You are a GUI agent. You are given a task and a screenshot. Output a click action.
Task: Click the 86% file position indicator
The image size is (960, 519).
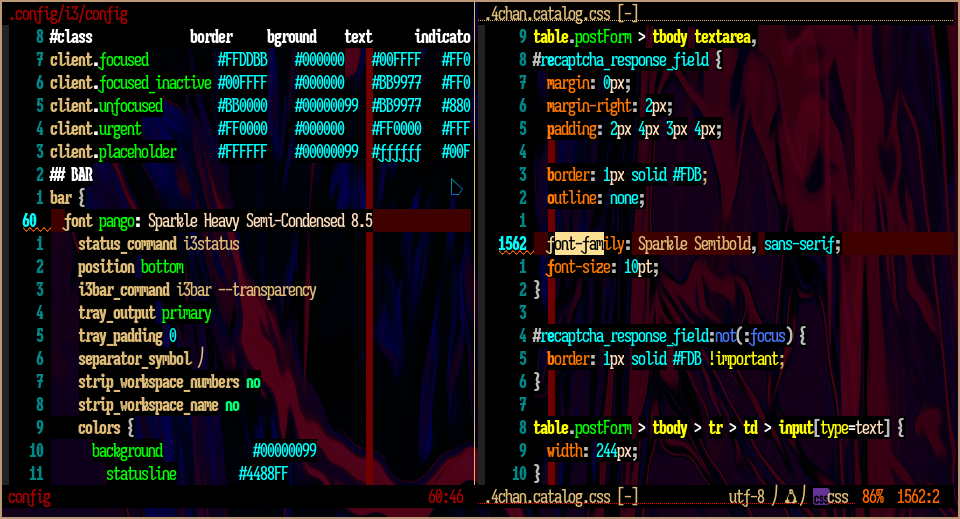873,496
